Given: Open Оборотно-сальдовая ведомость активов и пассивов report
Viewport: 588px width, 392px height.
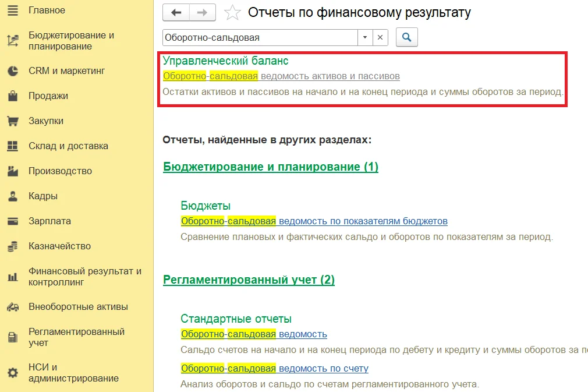Looking at the screenshot, I should pos(281,76).
